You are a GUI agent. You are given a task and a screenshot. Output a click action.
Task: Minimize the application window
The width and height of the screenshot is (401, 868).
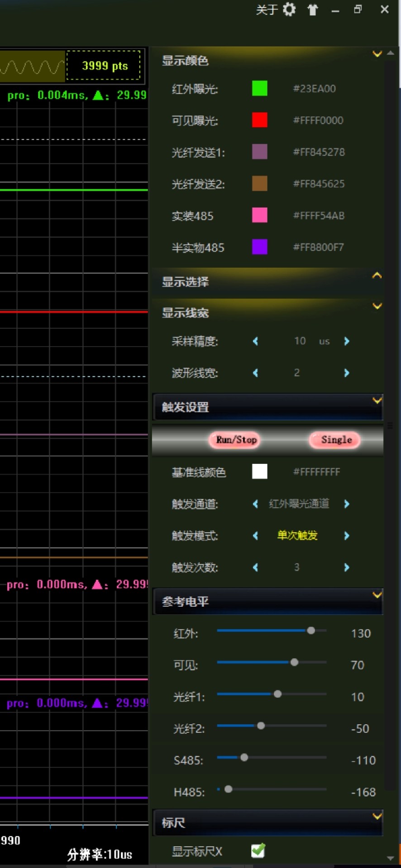coord(335,10)
